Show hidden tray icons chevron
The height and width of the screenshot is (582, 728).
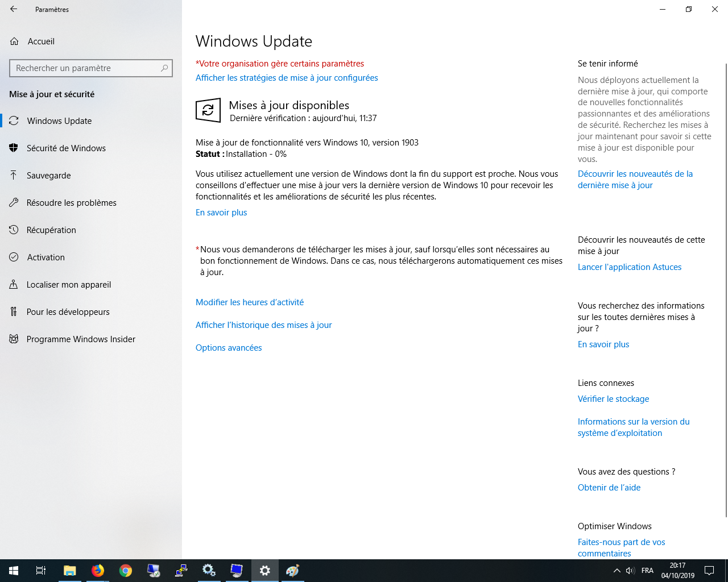click(x=617, y=571)
